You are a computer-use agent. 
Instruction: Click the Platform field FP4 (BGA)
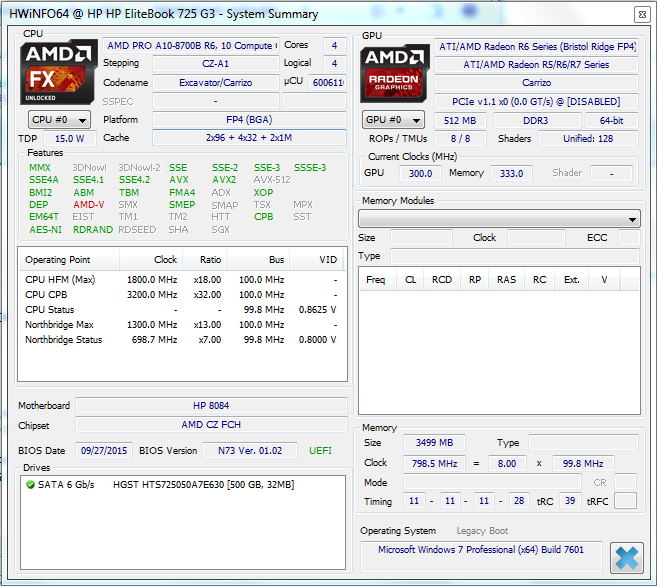pos(249,120)
